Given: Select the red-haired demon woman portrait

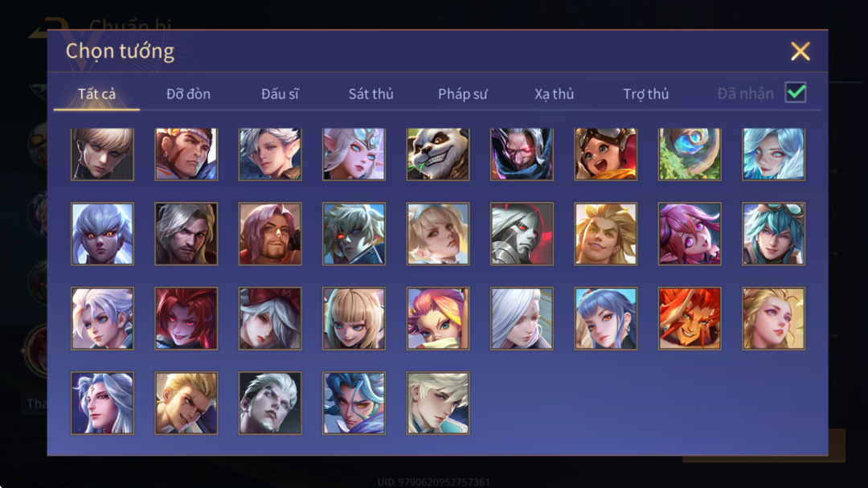Looking at the screenshot, I should coord(186,318).
